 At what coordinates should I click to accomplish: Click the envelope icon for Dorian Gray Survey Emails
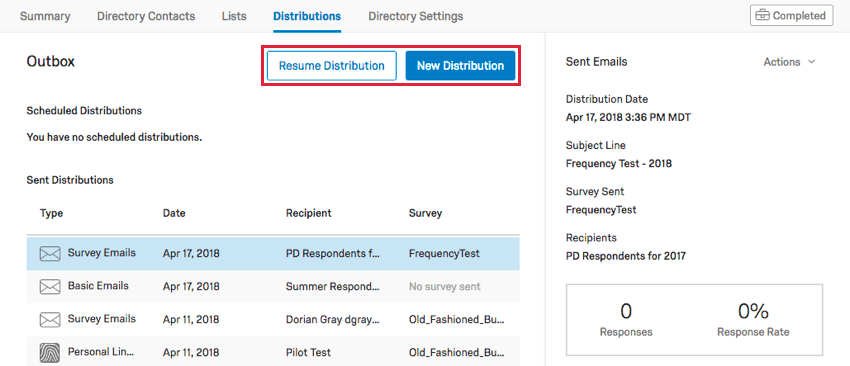(x=50, y=319)
